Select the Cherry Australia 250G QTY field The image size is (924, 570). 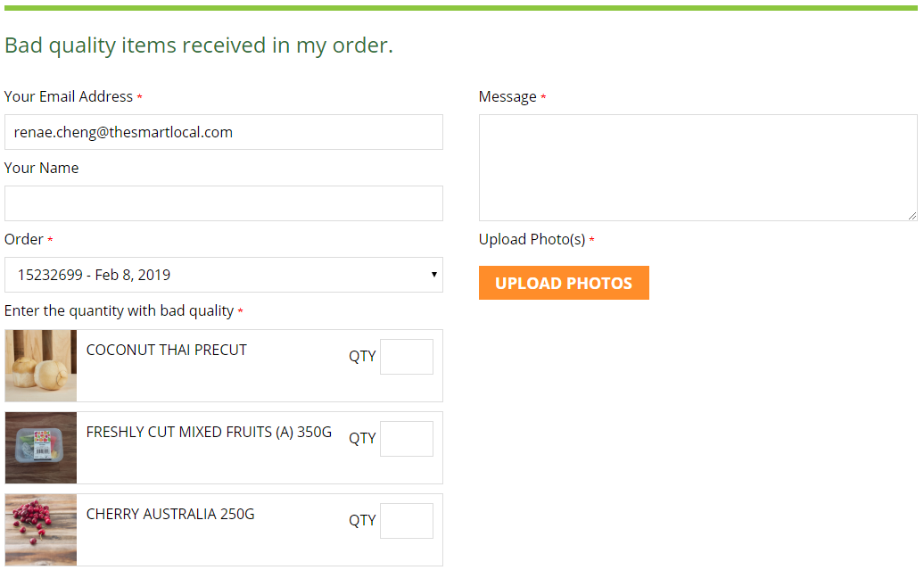[x=407, y=521]
